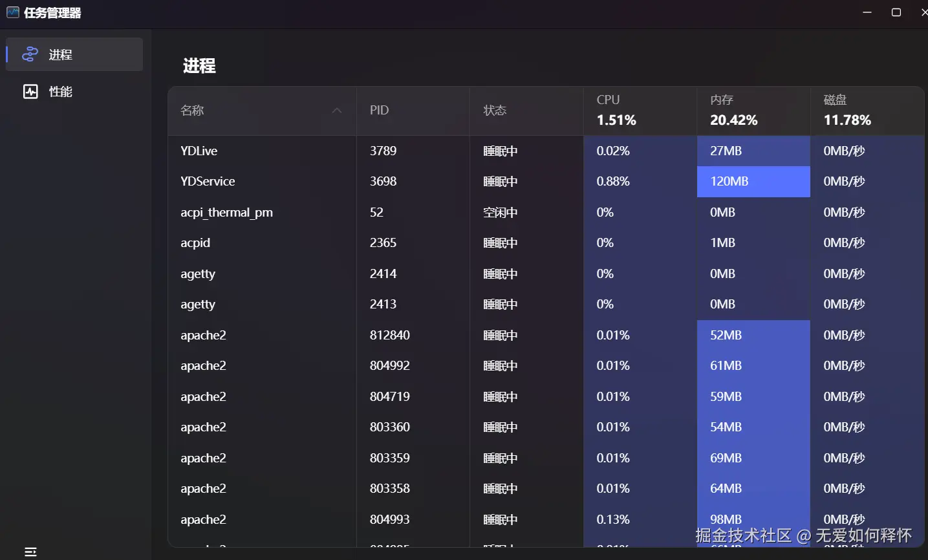Select agetty with PID 2414
Viewport: 928px width, 560px height.
coord(546,274)
